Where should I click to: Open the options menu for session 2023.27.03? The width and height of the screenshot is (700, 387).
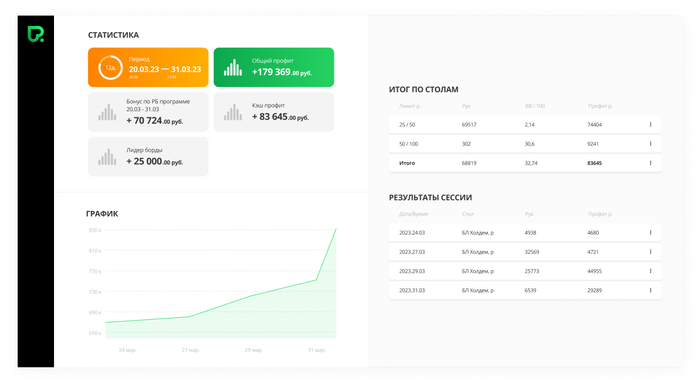click(650, 252)
